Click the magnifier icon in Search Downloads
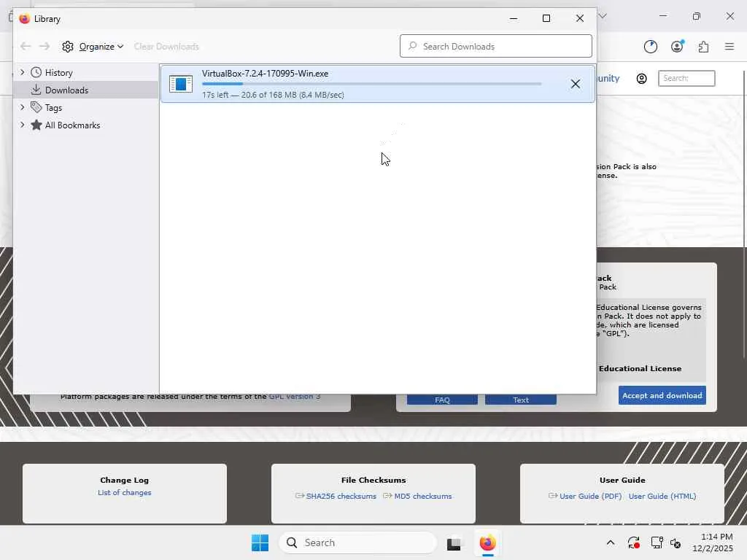This screenshot has height=560, width=747. point(413,46)
